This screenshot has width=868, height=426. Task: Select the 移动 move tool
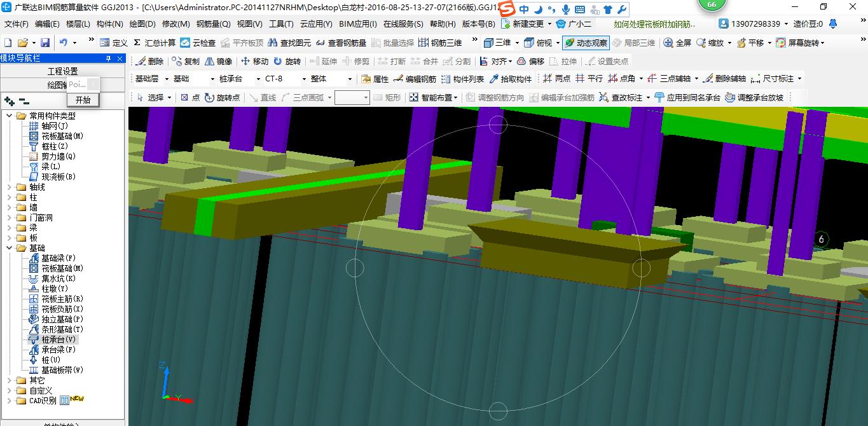(x=254, y=61)
